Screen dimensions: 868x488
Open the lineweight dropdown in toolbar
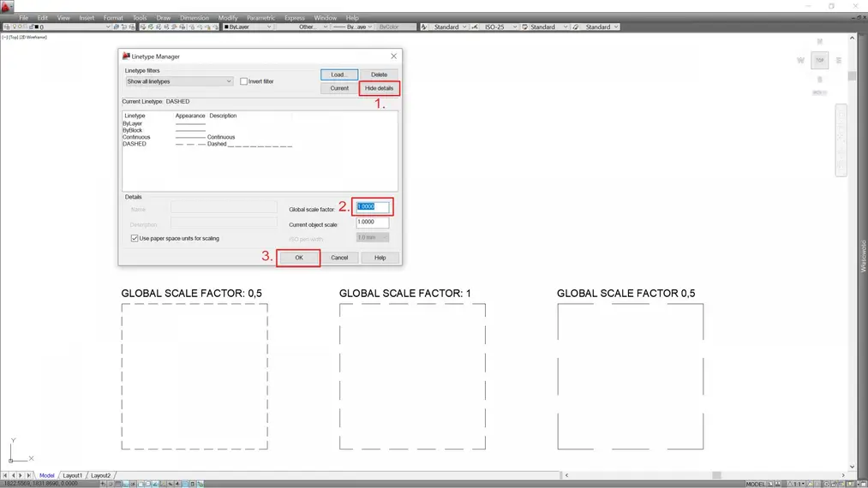352,27
